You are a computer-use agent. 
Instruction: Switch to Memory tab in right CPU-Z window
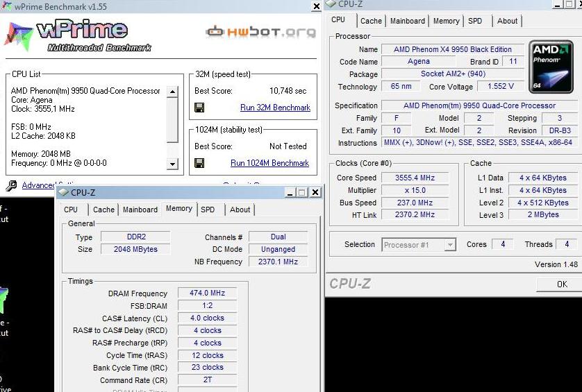point(446,21)
